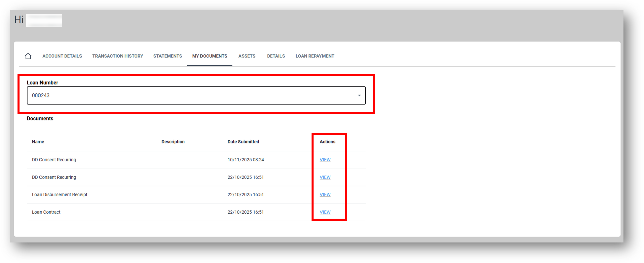Click the home icon above the tabs
Screen dimensions: 644x263
pos(28,56)
